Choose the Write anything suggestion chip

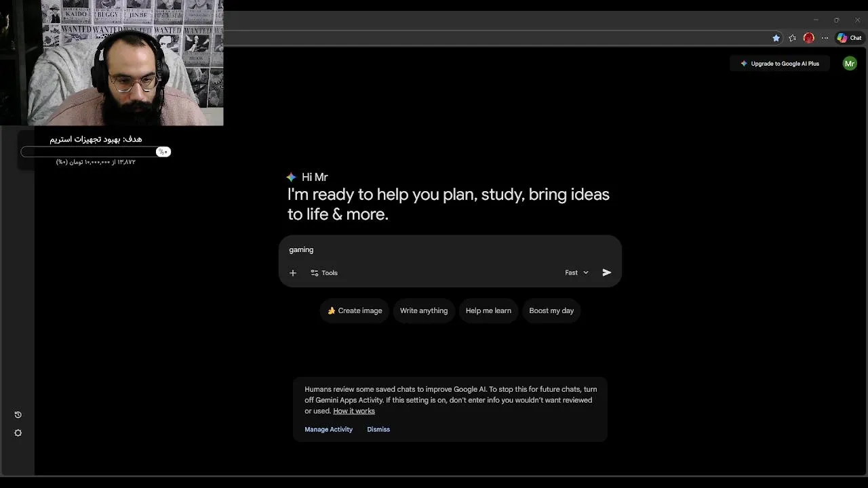coord(424,310)
